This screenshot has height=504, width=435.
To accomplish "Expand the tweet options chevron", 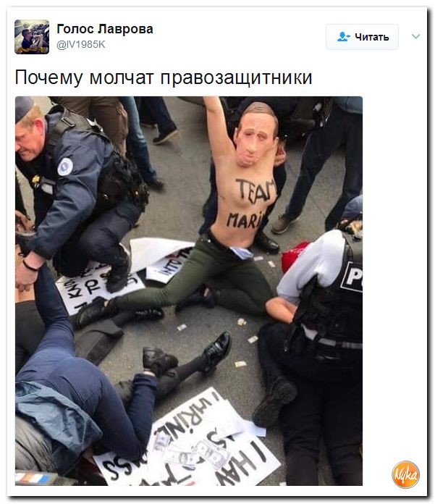I will pyautogui.click(x=415, y=36).
